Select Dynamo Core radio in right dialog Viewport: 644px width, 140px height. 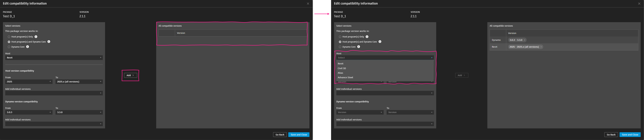pyautogui.click(x=340, y=47)
